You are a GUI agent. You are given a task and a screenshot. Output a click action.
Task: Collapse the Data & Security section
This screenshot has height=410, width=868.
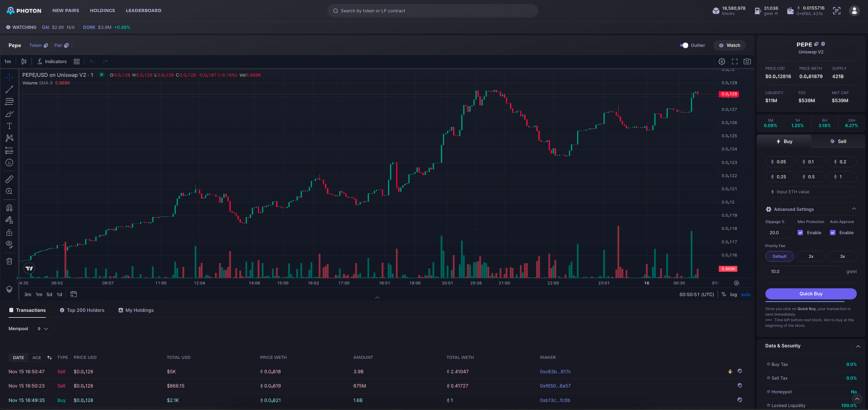(857, 346)
